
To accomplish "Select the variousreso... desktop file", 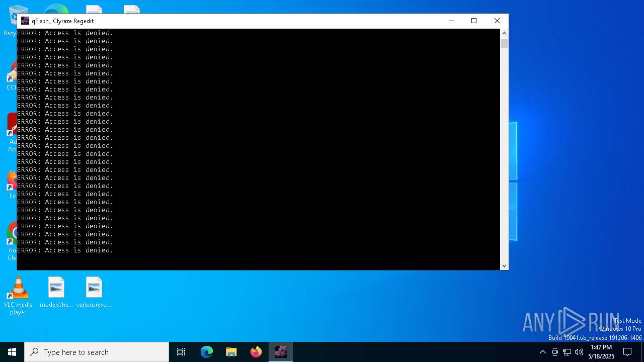I will click(x=94, y=292).
